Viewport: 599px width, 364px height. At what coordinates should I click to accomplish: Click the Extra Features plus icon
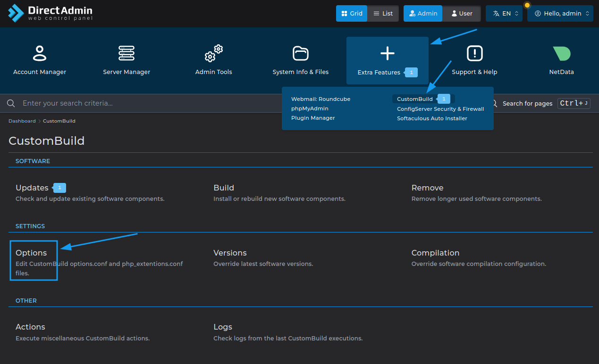coord(388,53)
